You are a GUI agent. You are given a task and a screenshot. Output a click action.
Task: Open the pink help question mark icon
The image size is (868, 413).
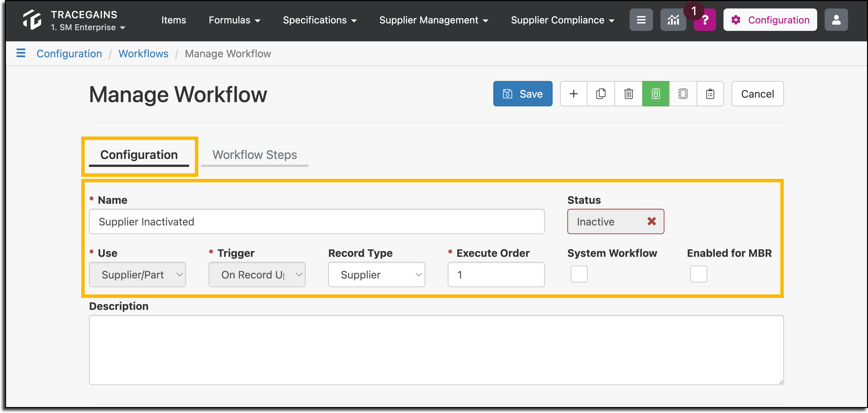tap(705, 20)
